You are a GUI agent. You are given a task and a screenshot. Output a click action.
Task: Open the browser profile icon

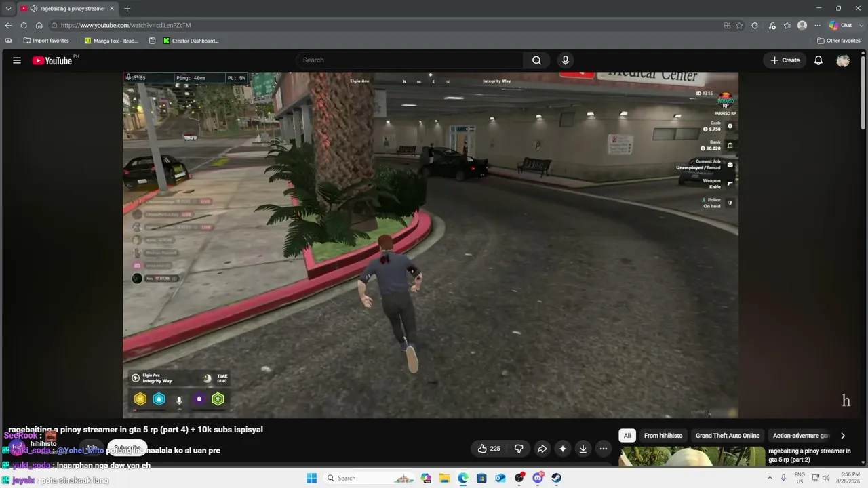pyautogui.click(x=802, y=25)
